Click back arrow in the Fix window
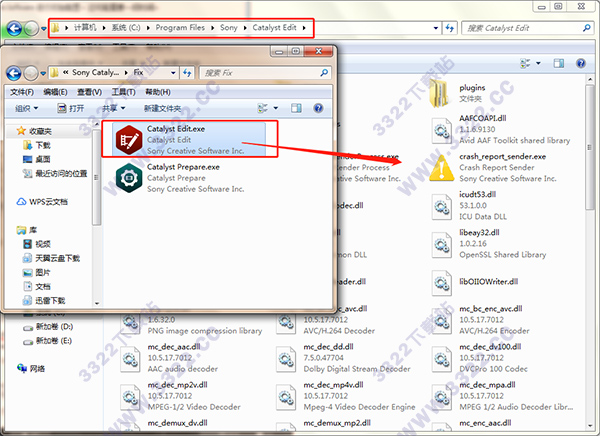The width and height of the screenshot is (600, 436). 14,73
